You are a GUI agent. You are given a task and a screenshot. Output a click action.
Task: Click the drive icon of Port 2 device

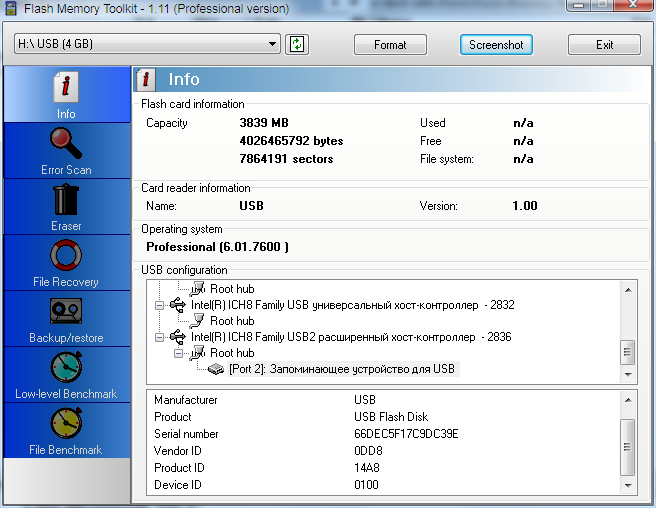[216, 369]
